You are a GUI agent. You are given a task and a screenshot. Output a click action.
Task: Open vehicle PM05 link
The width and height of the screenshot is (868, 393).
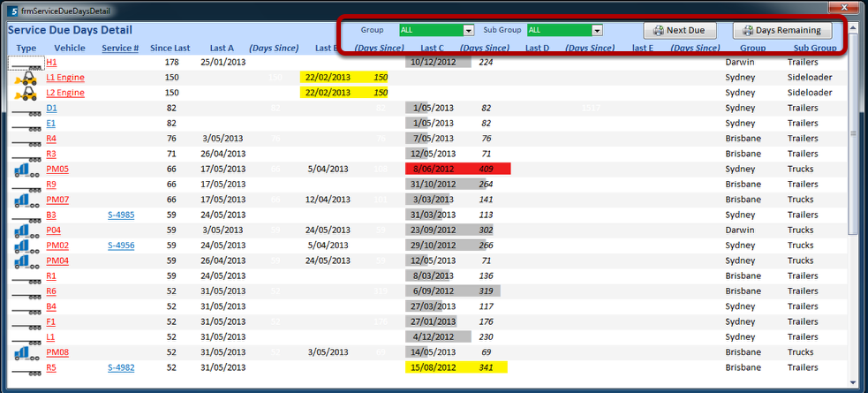tap(57, 169)
